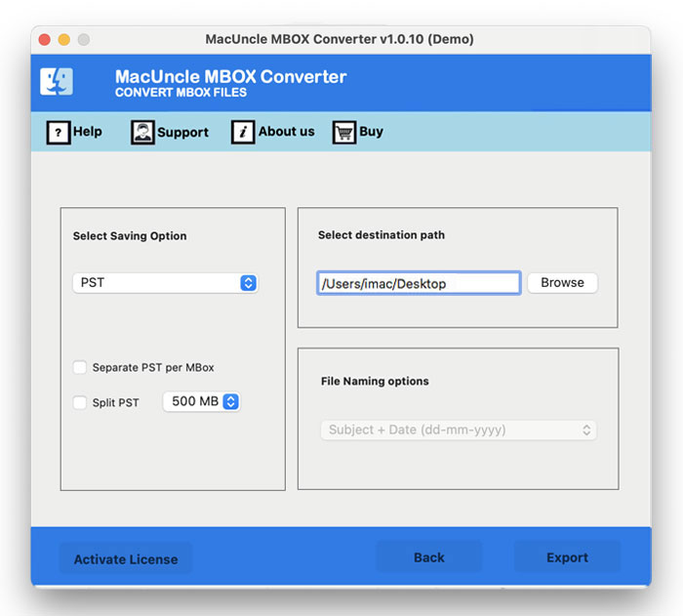Click the yellow minimize window button
The image size is (683, 616).
click(x=64, y=40)
